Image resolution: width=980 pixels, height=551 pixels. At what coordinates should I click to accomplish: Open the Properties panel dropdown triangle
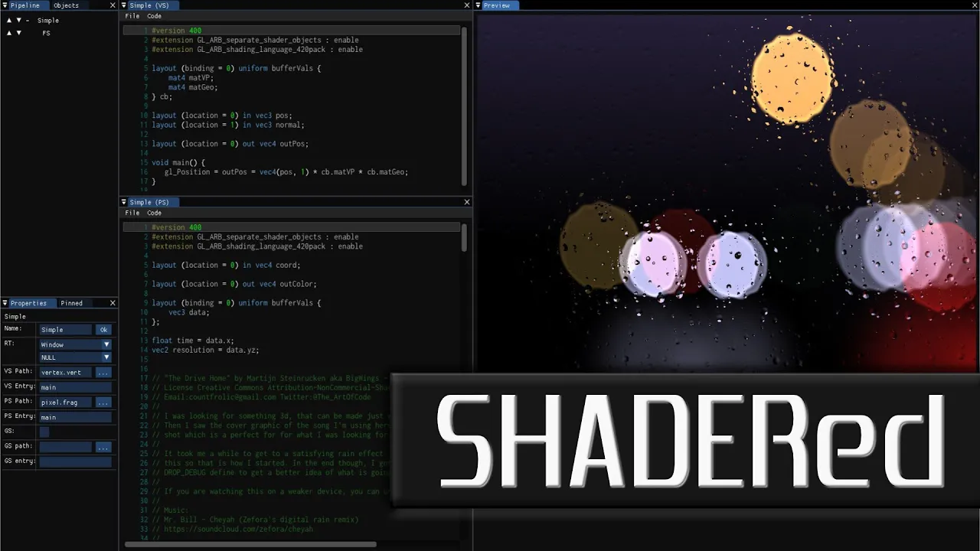click(5, 303)
